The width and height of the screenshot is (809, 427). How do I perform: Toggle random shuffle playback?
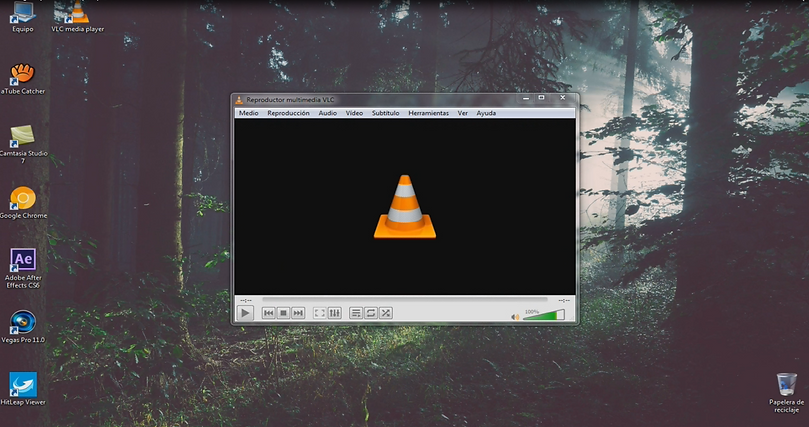(x=386, y=313)
